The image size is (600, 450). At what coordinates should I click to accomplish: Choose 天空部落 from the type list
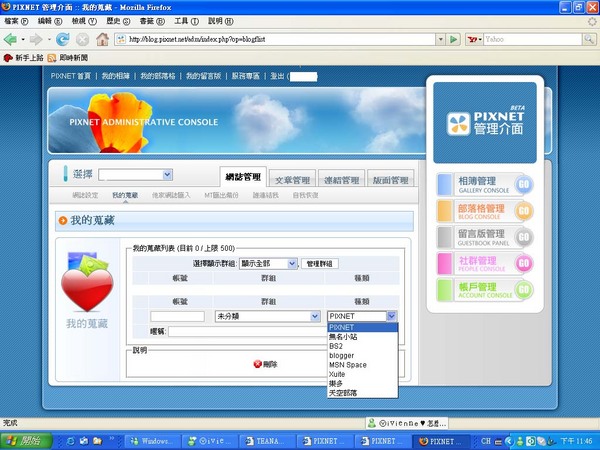pyautogui.click(x=362, y=393)
